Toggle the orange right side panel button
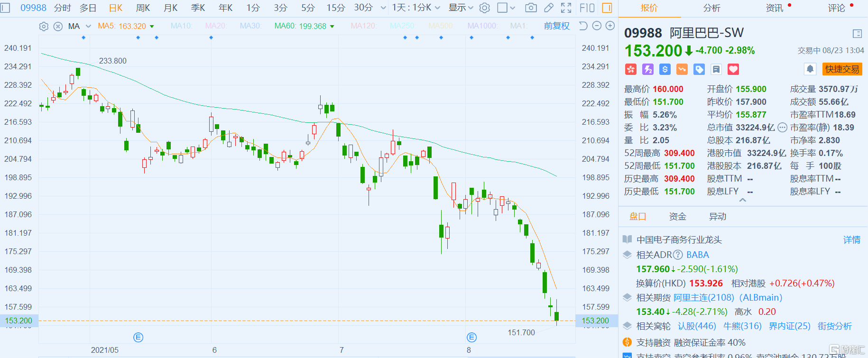Image resolution: width=868 pixels, height=358 pixels. [607, 8]
